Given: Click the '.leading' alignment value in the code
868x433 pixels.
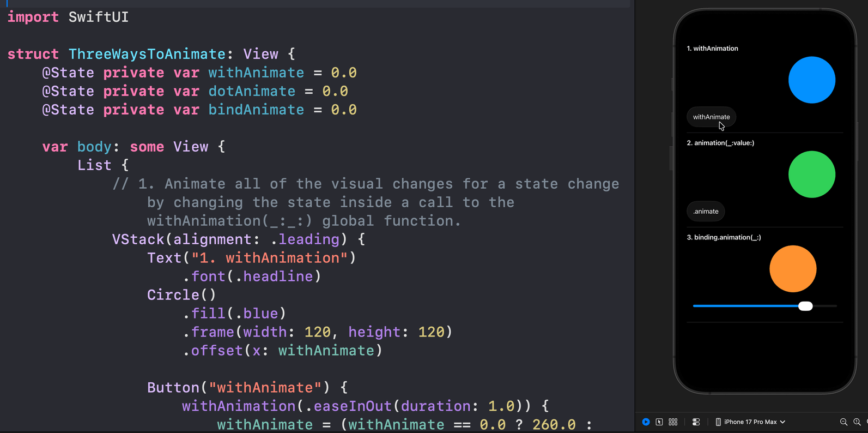Looking at the screenshot, I should tap(305, 239).
